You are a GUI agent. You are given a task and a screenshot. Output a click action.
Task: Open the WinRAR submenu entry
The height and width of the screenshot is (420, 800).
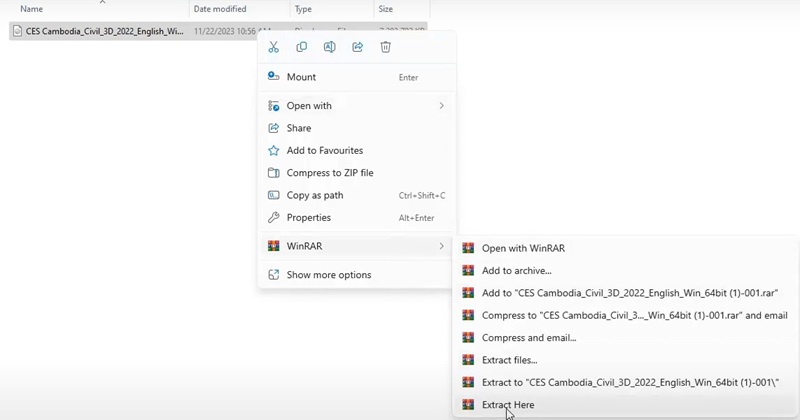[x=357, y=246]
